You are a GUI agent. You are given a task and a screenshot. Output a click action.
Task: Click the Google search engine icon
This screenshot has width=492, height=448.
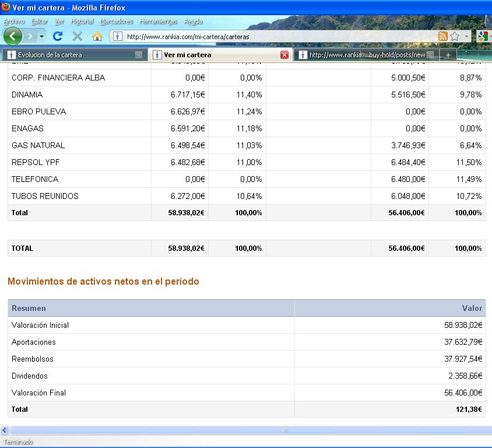click(x=482, y=36)
